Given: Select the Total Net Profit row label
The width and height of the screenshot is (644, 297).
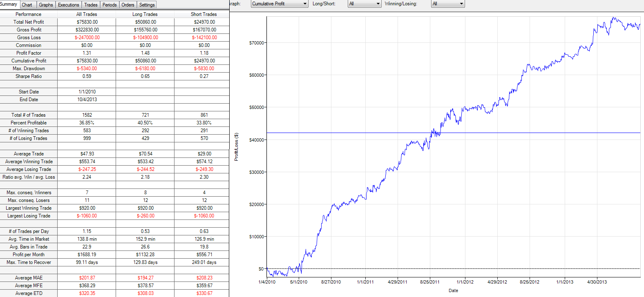Looking at the screenshot, I should tap(29, 22).
